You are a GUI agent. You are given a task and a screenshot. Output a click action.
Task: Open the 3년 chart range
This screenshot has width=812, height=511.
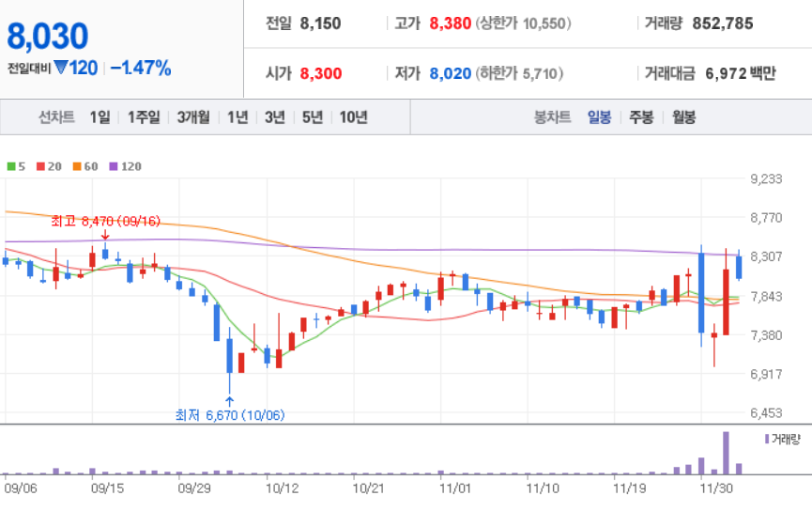click(275, 117)
